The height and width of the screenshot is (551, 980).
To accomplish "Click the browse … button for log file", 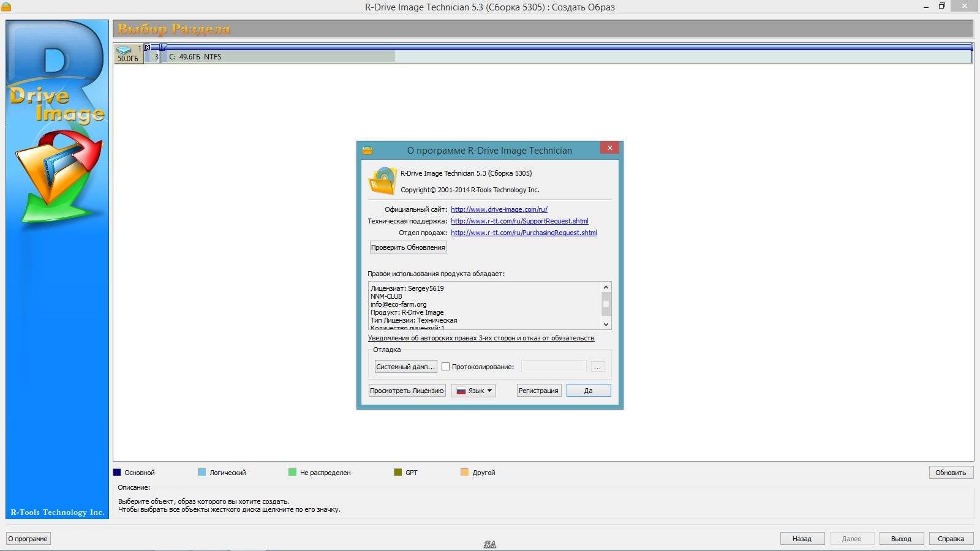I will [598, 367].
